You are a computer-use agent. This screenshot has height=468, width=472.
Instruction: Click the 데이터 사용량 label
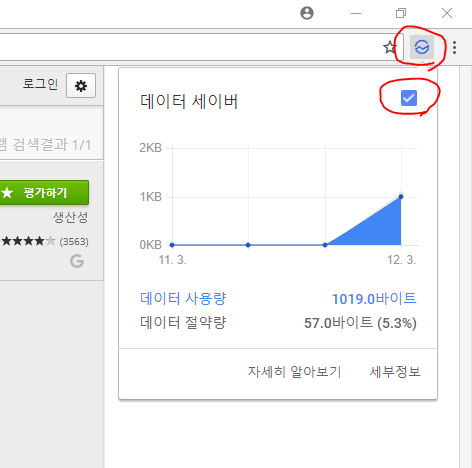[x=183, y=298]
